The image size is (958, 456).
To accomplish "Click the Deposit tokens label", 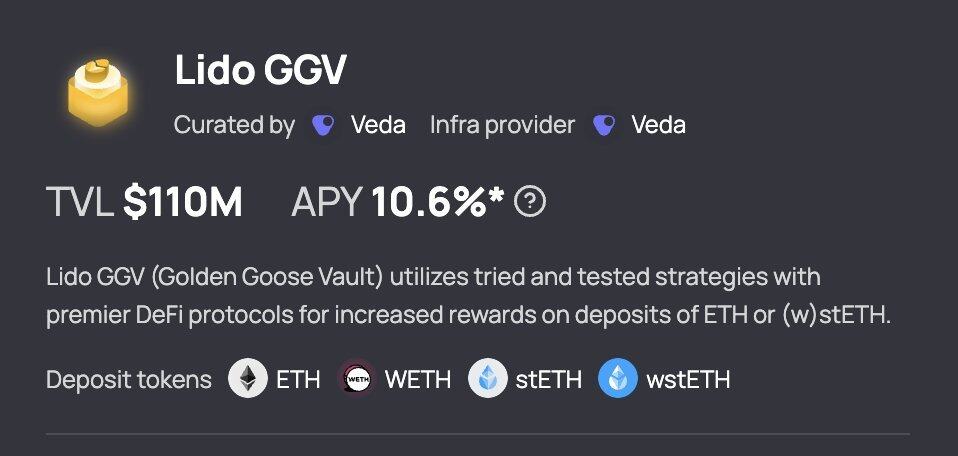I will (129, 380).
